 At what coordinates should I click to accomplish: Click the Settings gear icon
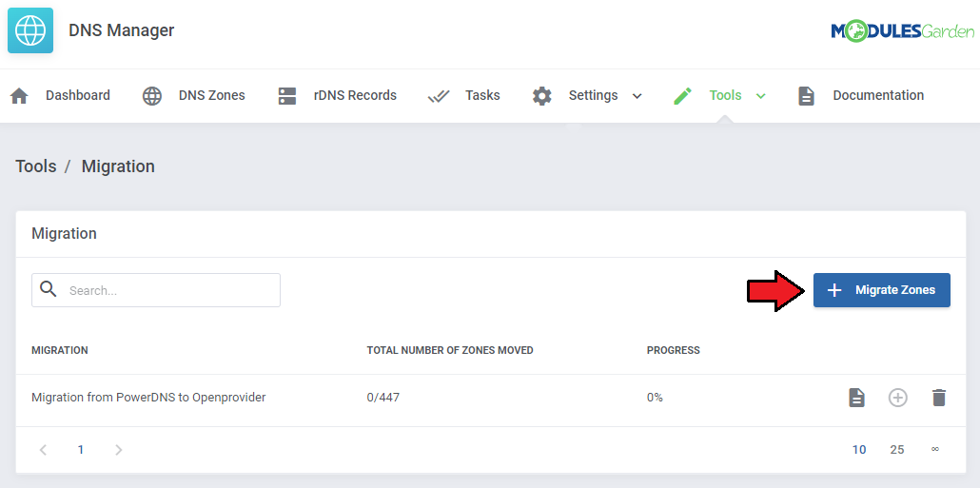click(542, 96)
